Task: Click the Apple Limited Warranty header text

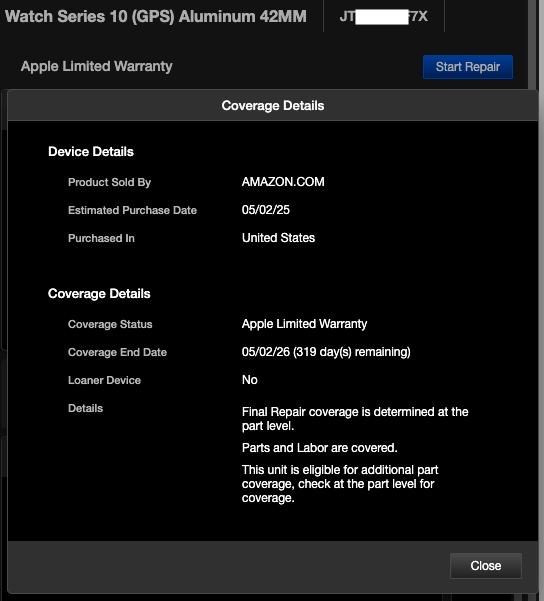Action: [97, 66]
